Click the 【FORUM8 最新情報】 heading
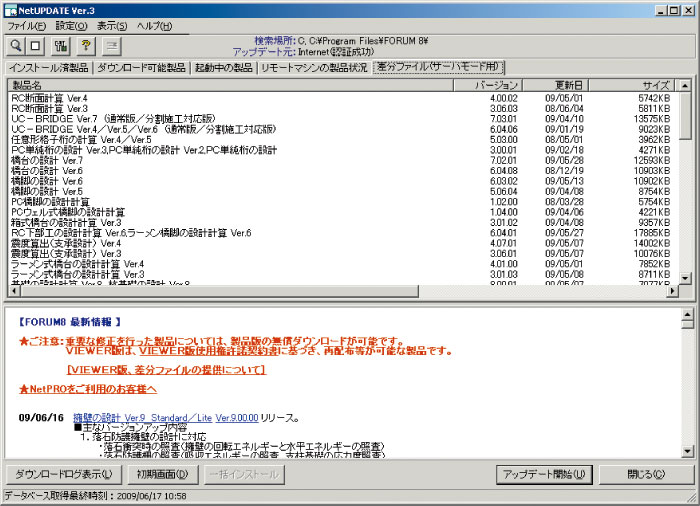Image resolution: width=700 pixels, height=506 pixels. coord(70,322)
